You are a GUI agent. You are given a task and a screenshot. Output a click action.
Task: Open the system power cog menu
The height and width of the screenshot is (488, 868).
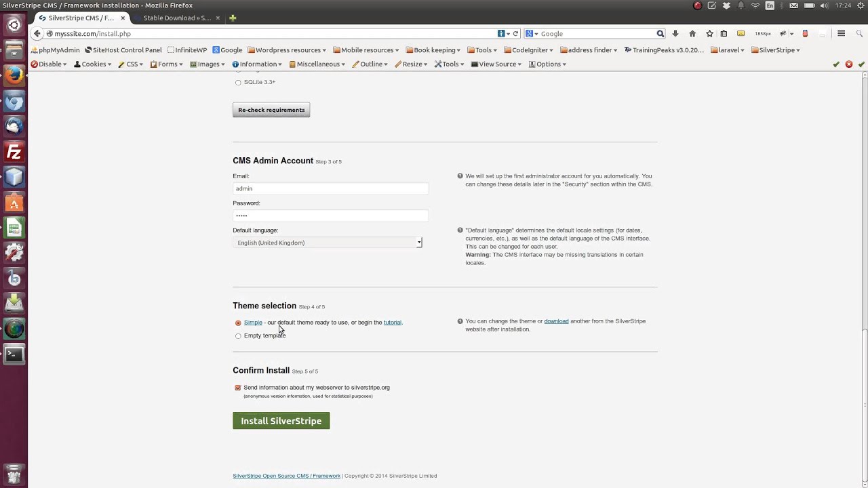(x=859, y=5)
